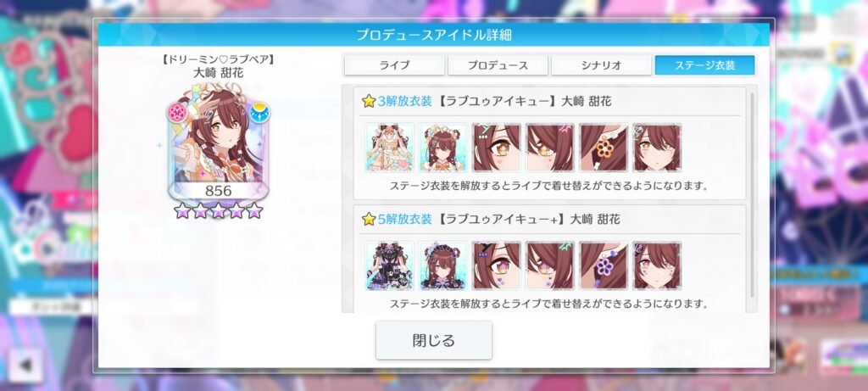Click the dark outfit bust-up icon in 5解放衣装
The image size is (868, 391).
442,265
